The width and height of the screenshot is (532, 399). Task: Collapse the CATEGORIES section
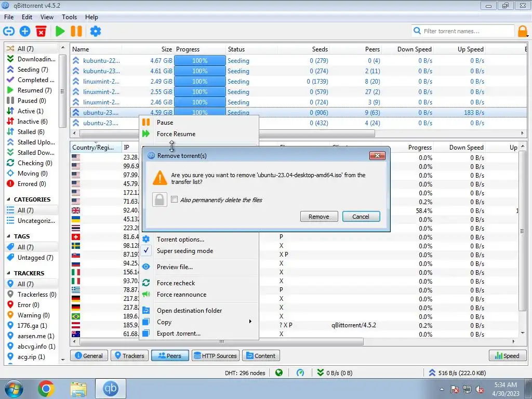(x=8, y=199)
